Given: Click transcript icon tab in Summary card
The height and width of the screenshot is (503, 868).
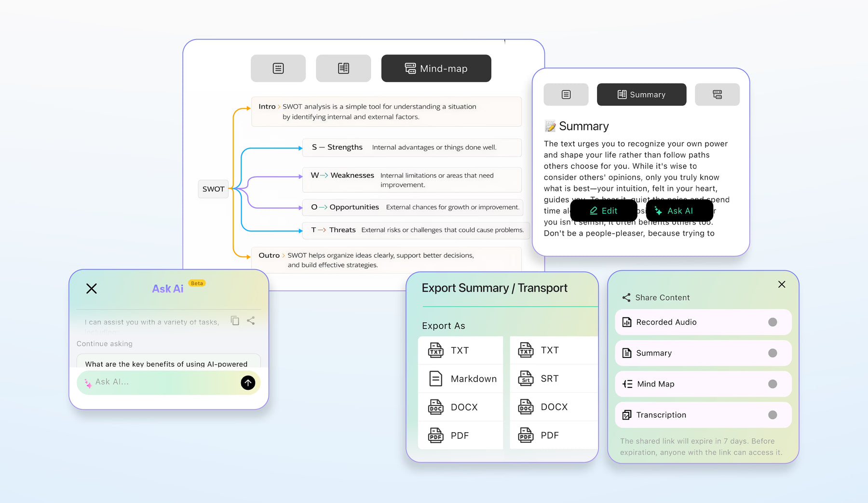Looking at the screenshot, I should (566, 94).
